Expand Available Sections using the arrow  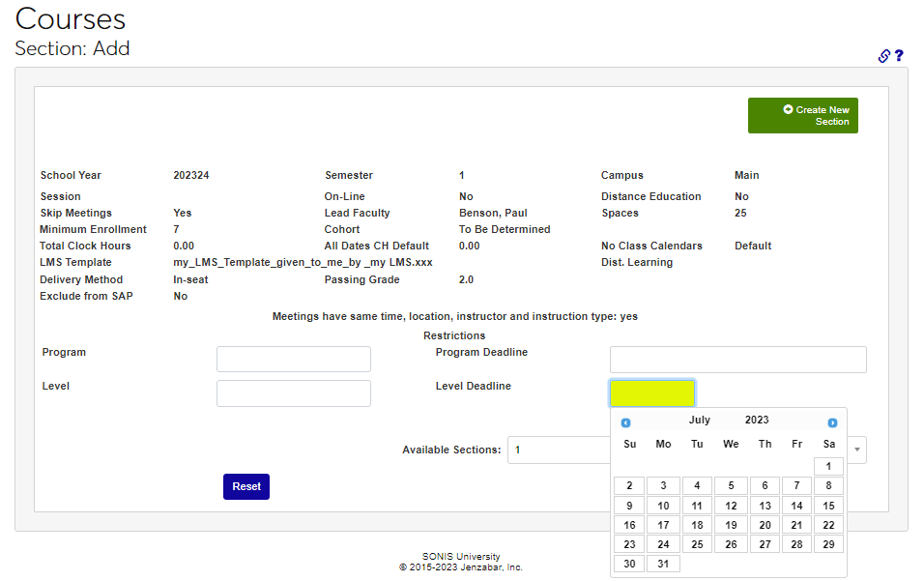856,450
